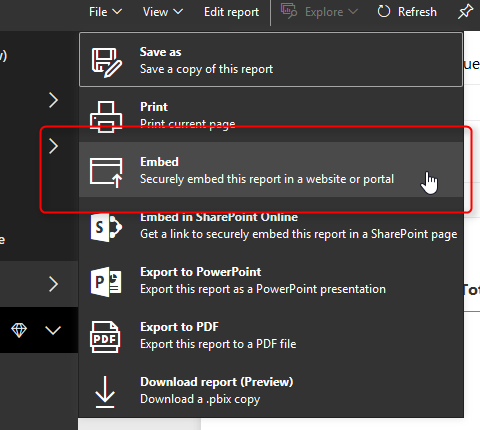Click the PowerPoint icon
This screenshot has height=430, width=480.
click(x=106, y=282)
